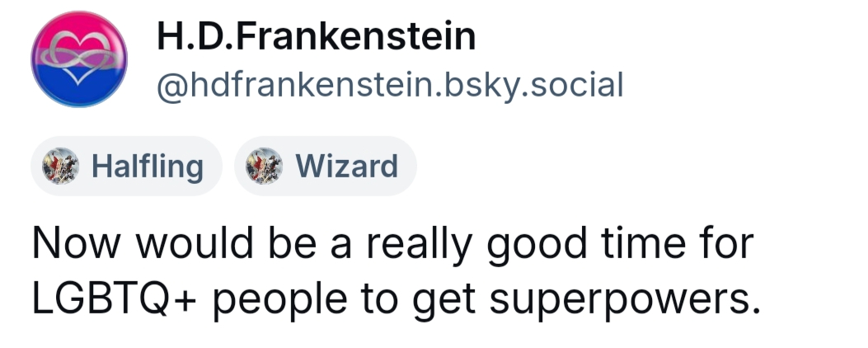Screen dimensions: 868x348
Task: Click the @hdfrankenstein.bsky.social handle
Action: coord(389,83)
